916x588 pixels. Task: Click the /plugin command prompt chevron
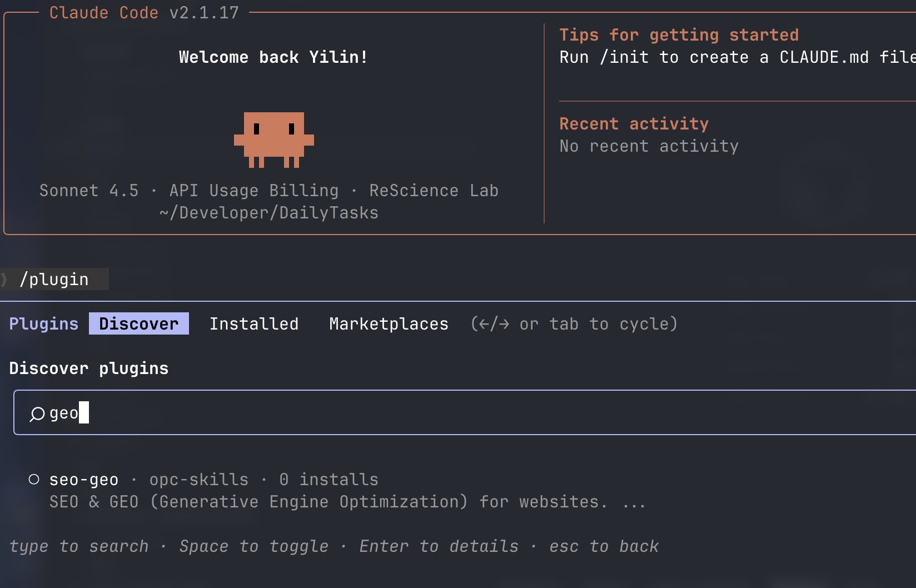[x=4, y=279]
